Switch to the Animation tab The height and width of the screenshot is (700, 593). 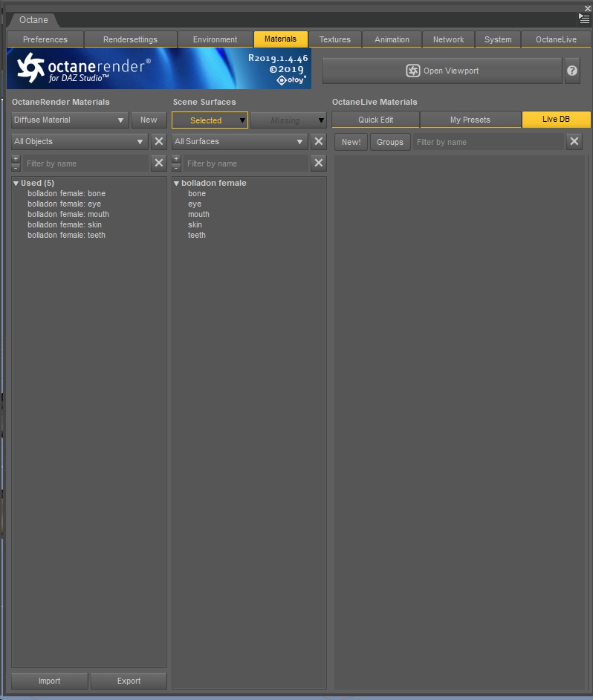(x=392, y=39)
